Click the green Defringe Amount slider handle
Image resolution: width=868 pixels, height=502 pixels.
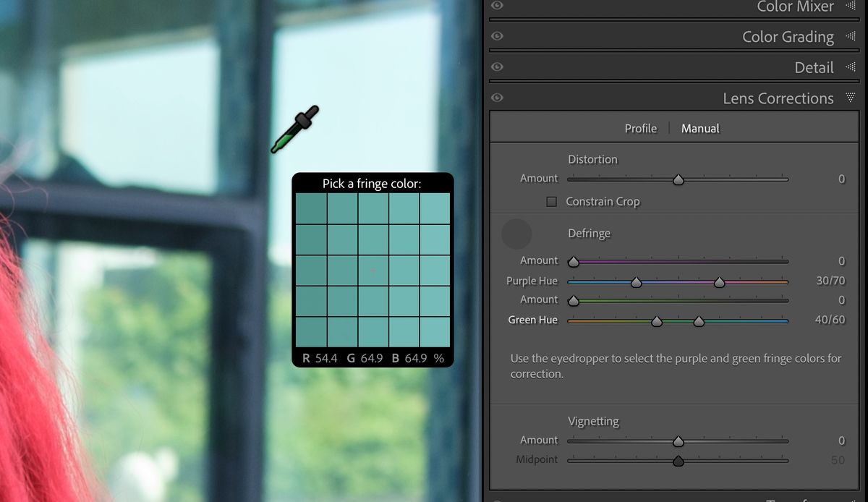click(x=574, y=300)
